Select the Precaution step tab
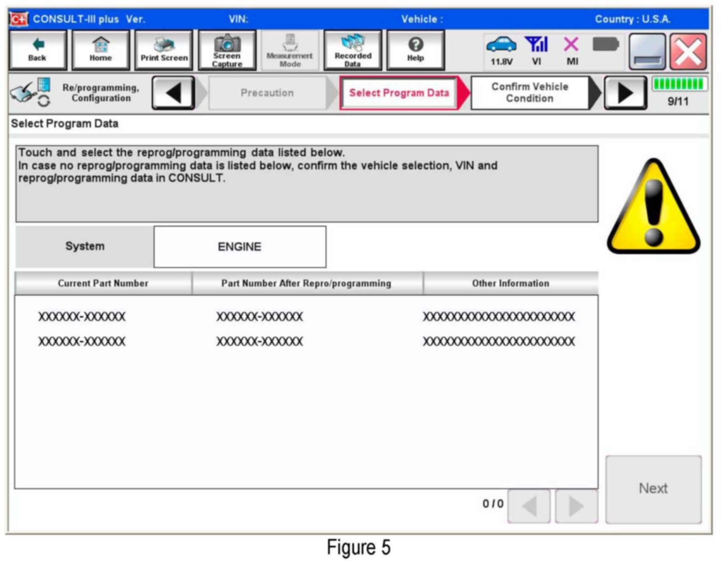This screenshot has width=728, height=570. 267,93
